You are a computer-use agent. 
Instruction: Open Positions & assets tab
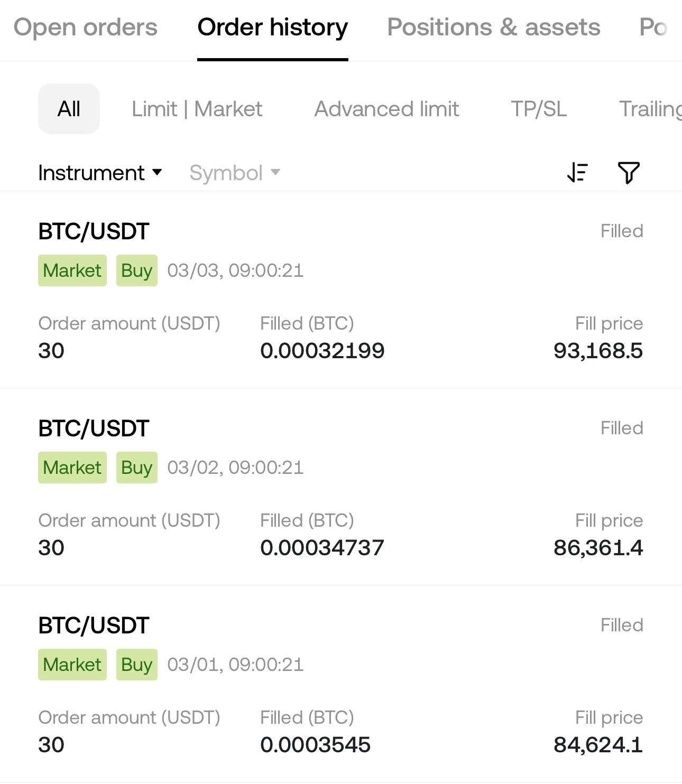[x=493, y=27]
